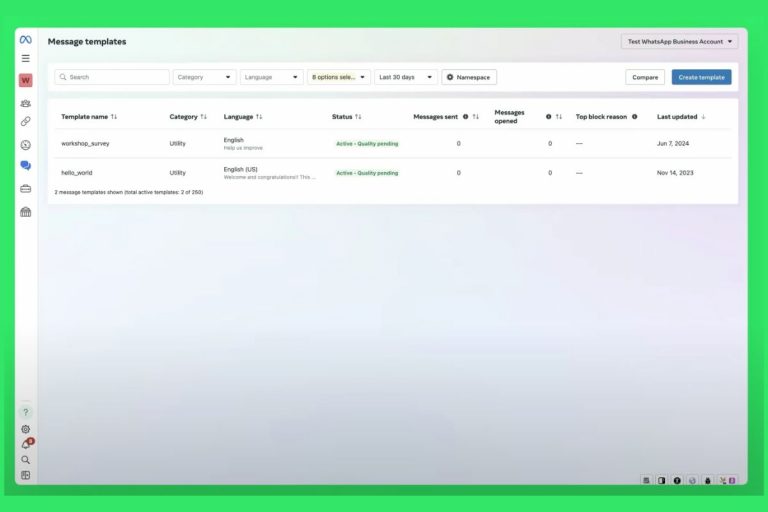This screenshot has height=512, width=768.
Task: Click the Create template button
Action: (701, 77)
